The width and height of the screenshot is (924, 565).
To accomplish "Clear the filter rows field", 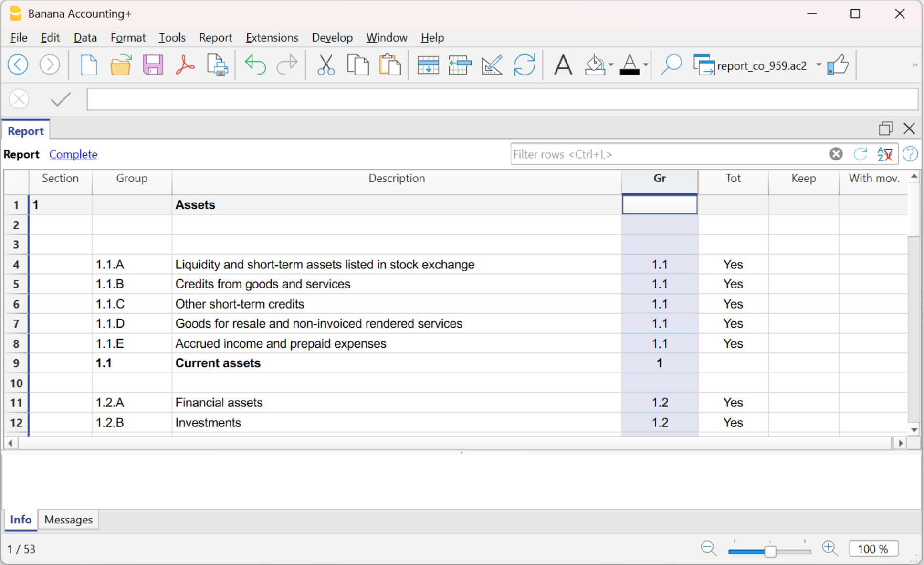I will click(836, 154).
